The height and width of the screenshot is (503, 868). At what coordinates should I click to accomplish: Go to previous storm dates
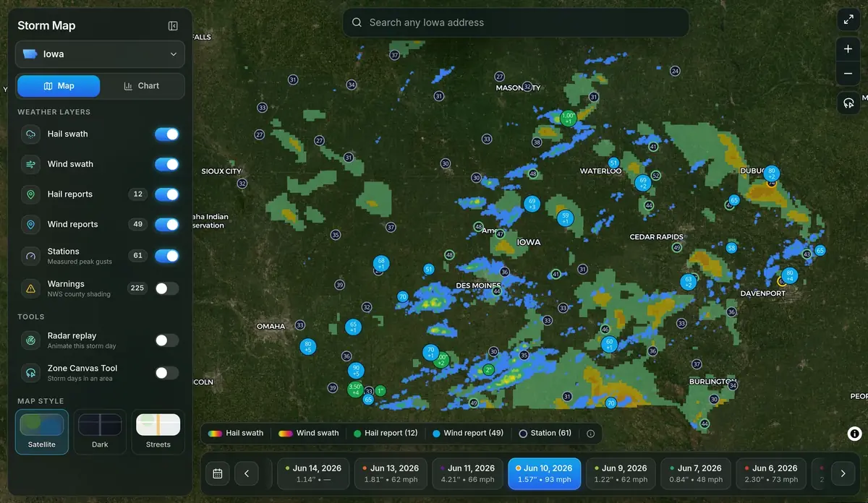[x=247, y=474]
